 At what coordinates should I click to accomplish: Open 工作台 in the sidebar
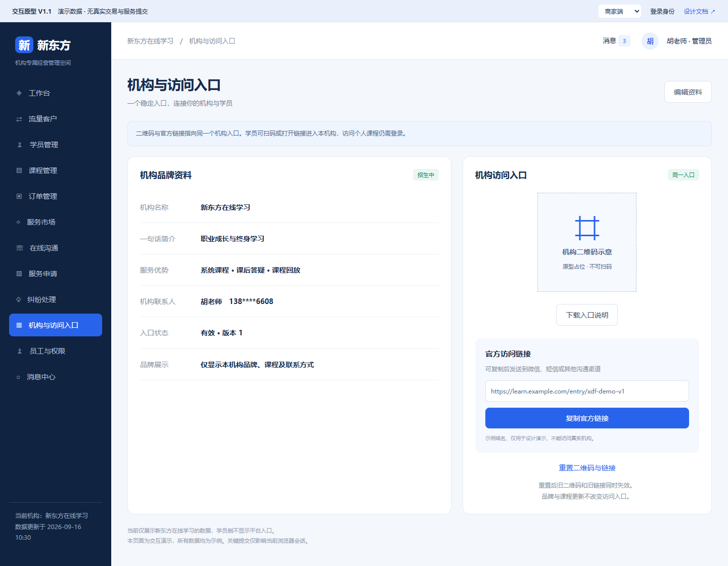56,93
